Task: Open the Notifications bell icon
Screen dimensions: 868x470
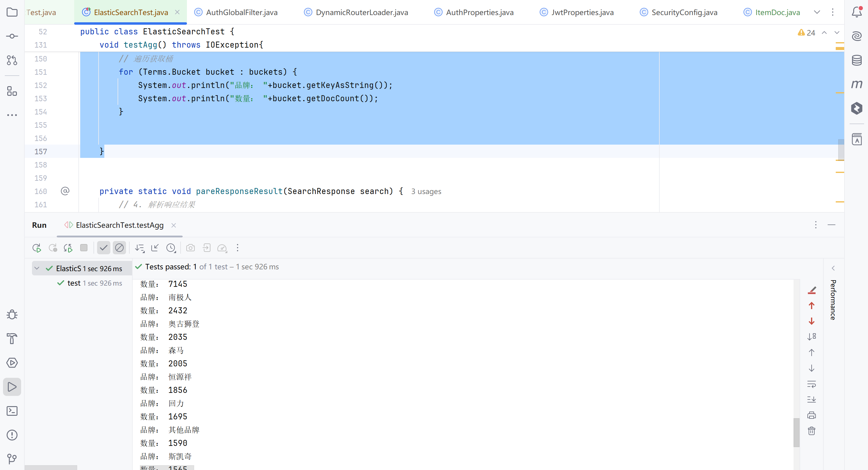Action: pyautogui.click(x=857, y=12)
